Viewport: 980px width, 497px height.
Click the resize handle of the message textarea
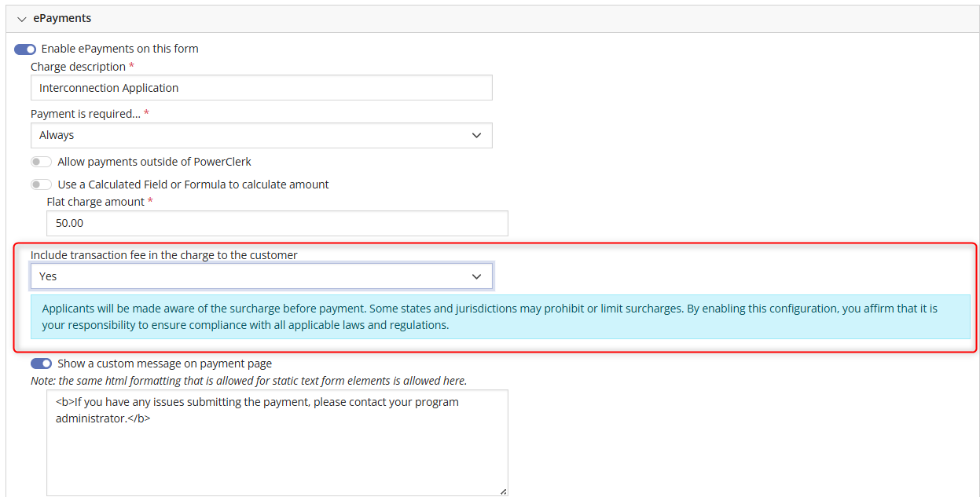point(503,492)
